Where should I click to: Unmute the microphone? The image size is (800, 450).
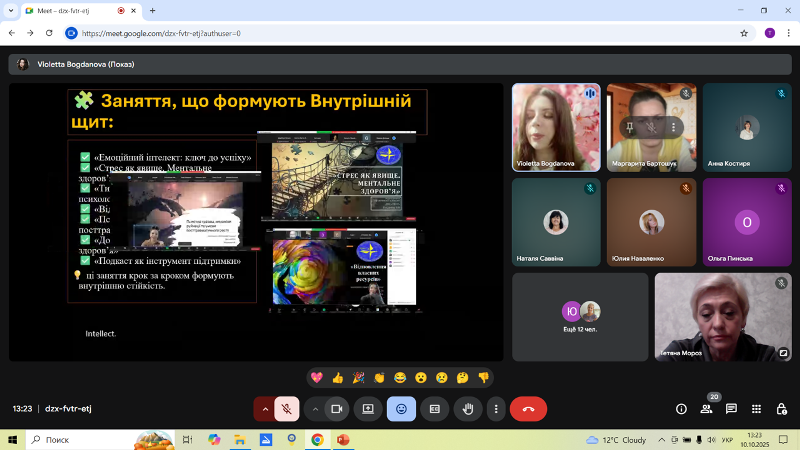coord(287,408)
